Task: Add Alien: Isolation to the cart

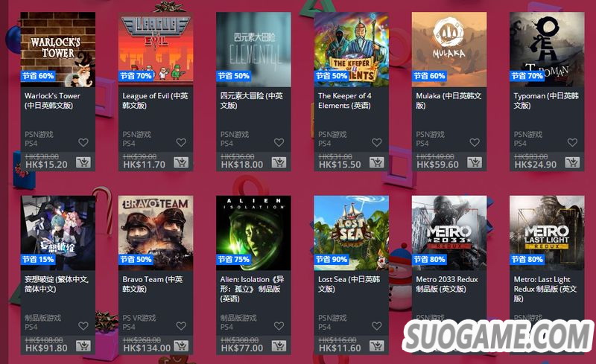Action: (x=279, y=346)
